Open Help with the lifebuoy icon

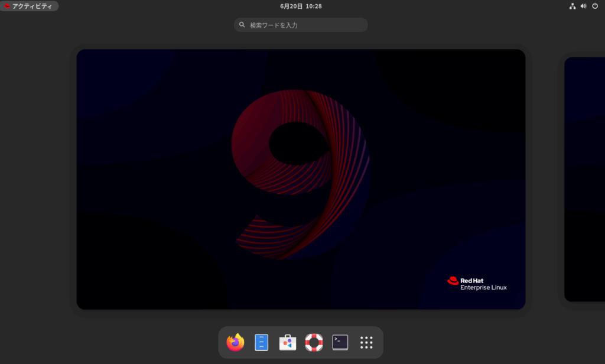tap(314, 342)
